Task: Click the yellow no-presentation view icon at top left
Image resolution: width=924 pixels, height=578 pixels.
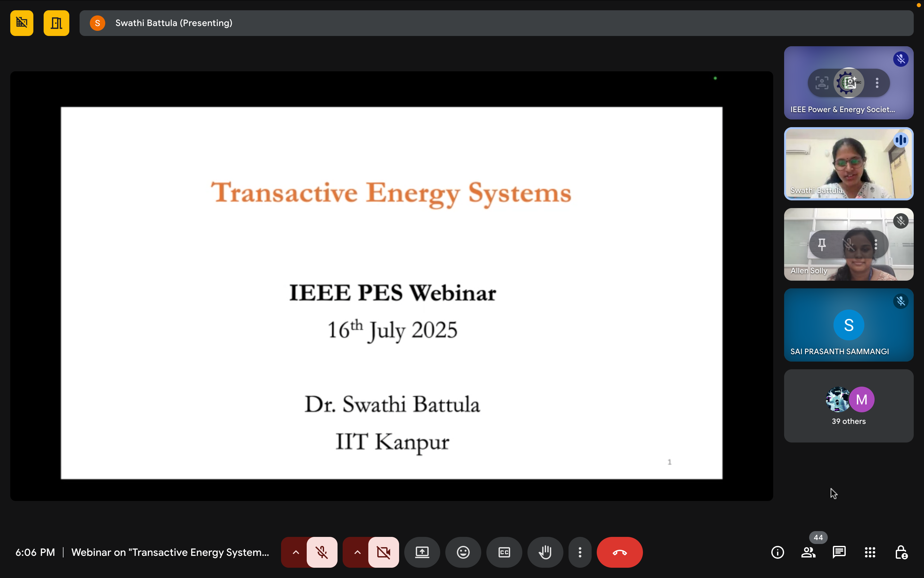Action: [x=22, y=23]
